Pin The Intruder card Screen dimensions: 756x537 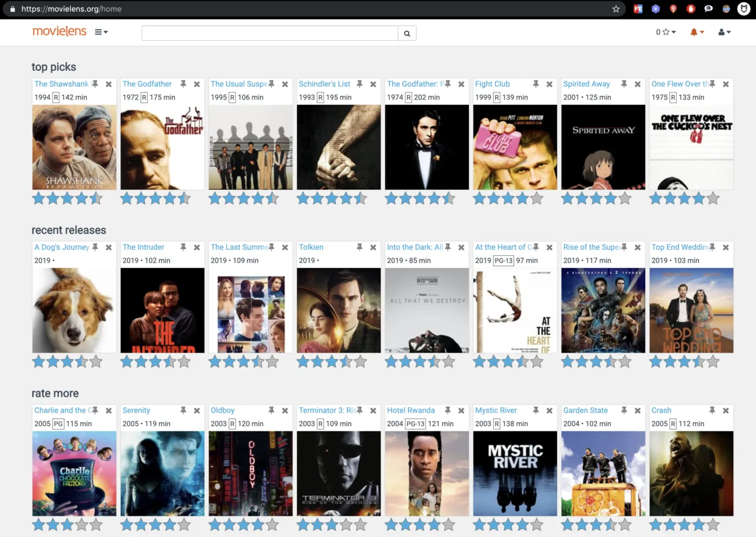tap(183, 247)
